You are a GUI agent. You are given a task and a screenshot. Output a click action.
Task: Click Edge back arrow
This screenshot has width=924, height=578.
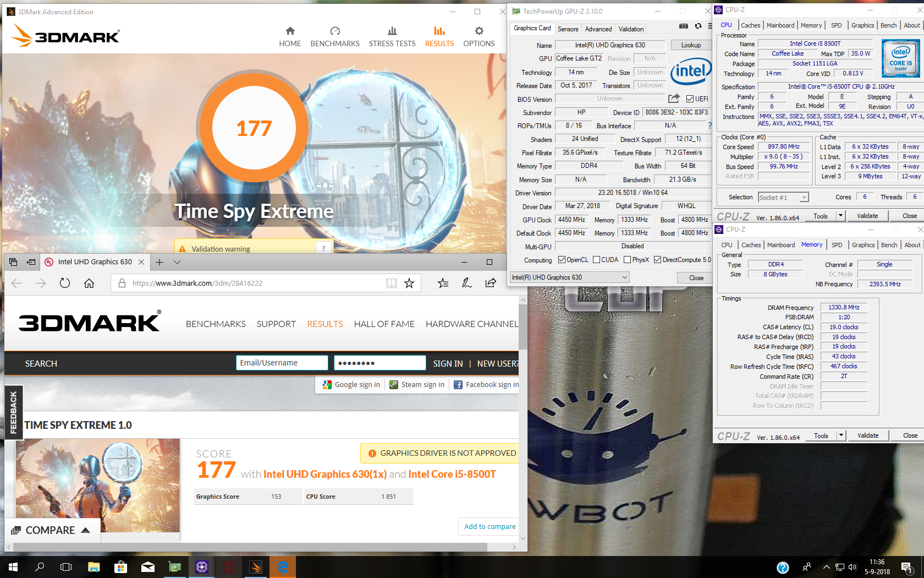coord(16,283)
